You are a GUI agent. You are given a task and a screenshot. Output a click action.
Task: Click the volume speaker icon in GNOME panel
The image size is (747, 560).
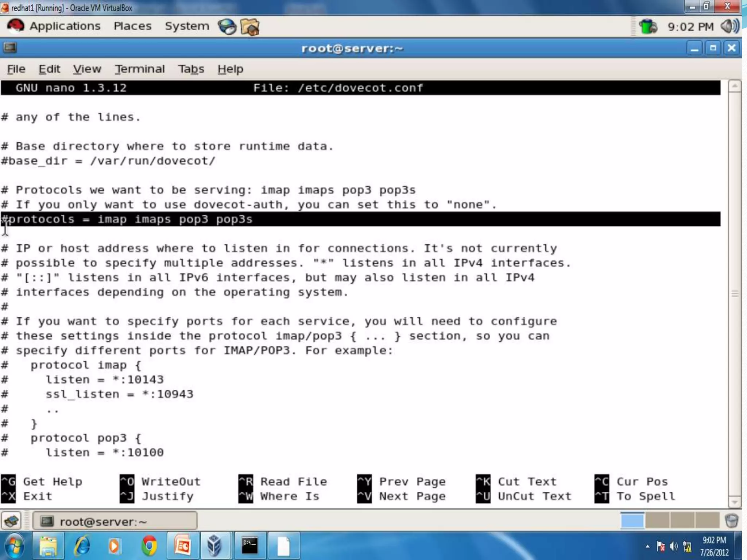coord(729,26)
